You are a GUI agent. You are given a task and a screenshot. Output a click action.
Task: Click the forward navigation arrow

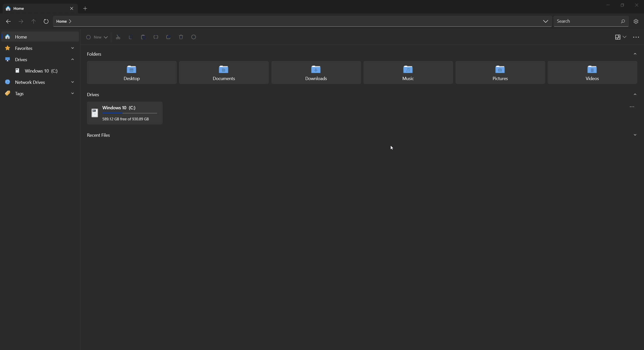pos(21,21)
